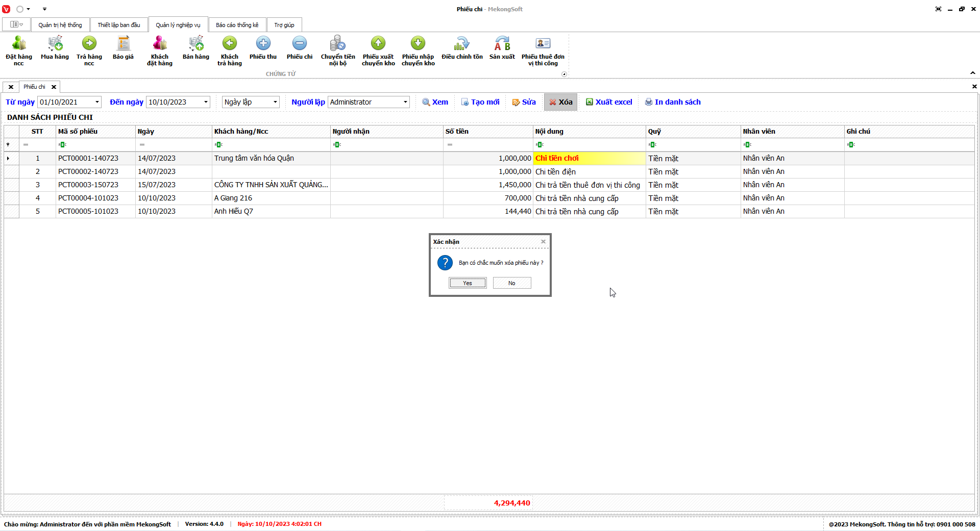Viewport: 980px width, 531px height.
Task: Expand the Chứng từ group launcher
Action: [564, 74]
